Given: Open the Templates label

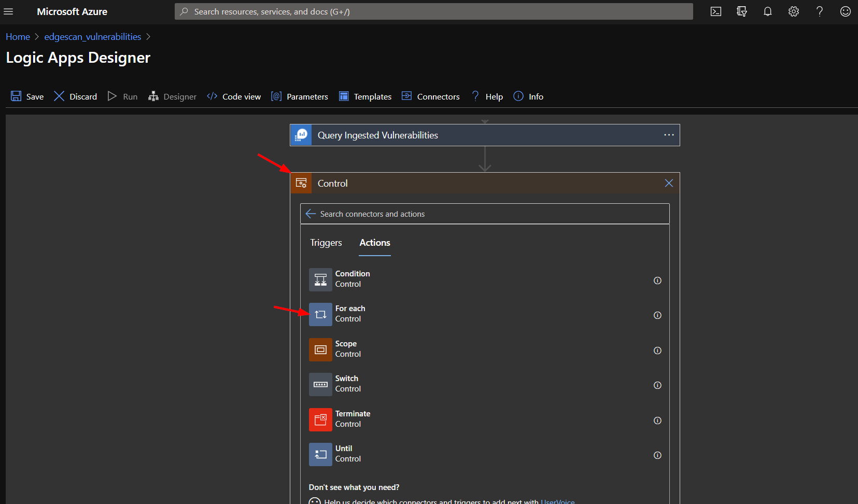Looking at the screenshot, I should coord(373,96).
